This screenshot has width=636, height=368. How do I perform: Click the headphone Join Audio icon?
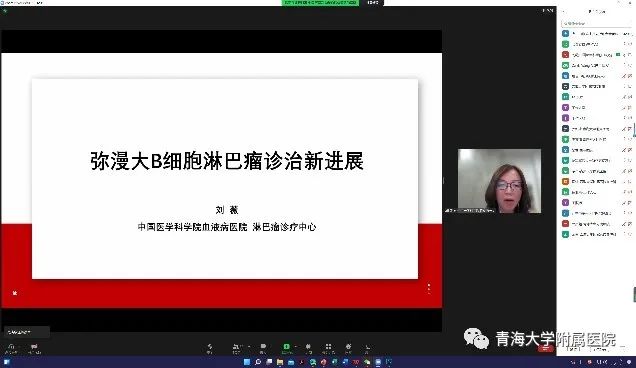(x=11, y=346)
